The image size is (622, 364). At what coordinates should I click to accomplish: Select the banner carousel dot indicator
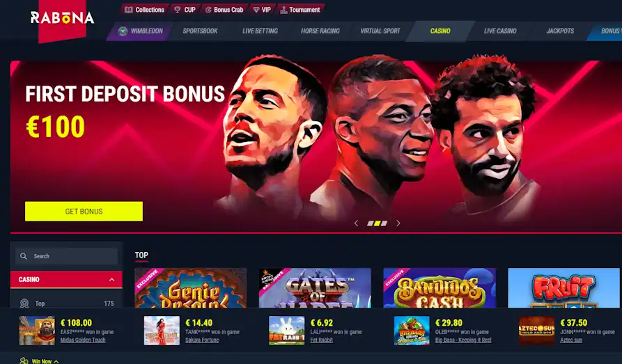tap(378, 223)
